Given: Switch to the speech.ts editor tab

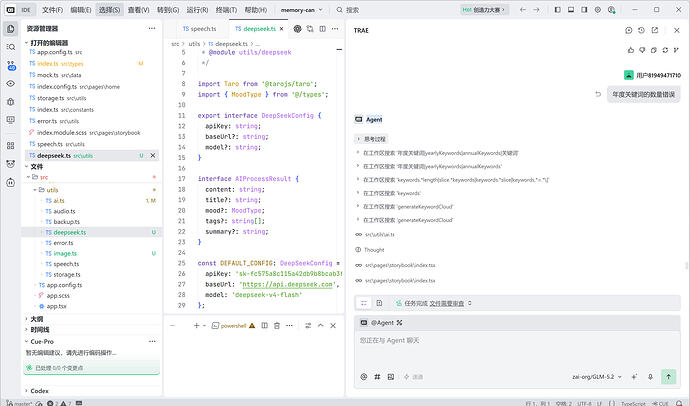Looking at the screenshot, I should click(x=199, y=29).
